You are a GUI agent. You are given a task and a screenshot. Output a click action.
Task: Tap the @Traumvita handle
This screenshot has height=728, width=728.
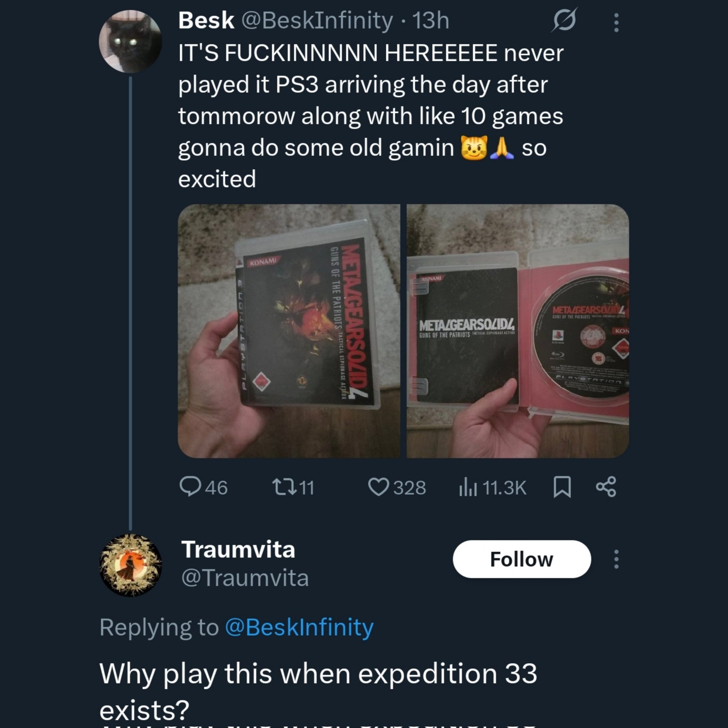[x=245, y=578]
